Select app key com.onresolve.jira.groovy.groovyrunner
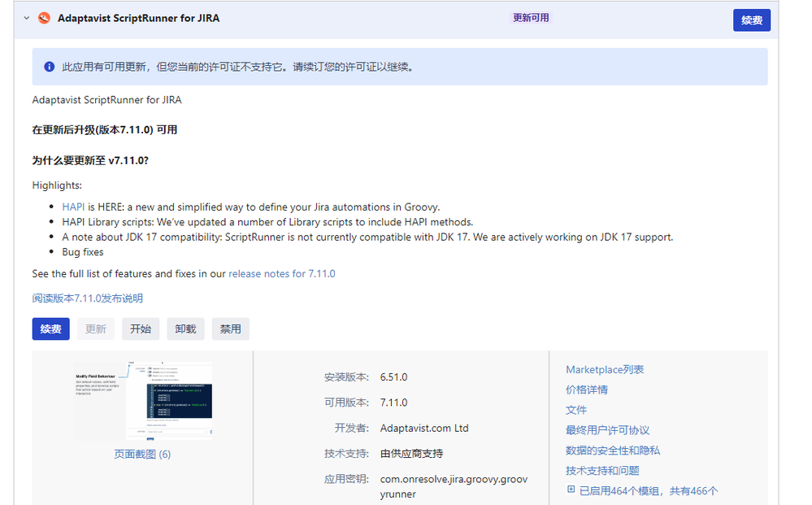Image resolution: width=812 pixels, height=505 pixels. [454, 486]
